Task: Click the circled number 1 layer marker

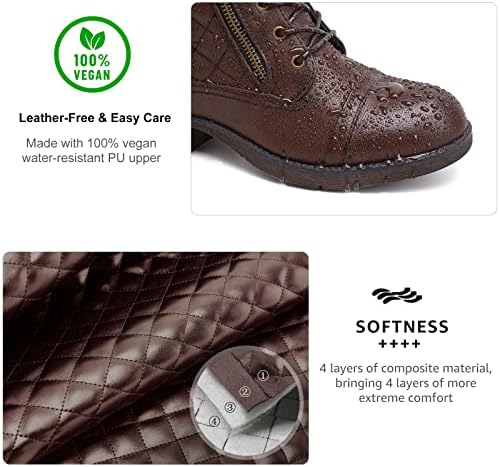Action: pos(263,375)
